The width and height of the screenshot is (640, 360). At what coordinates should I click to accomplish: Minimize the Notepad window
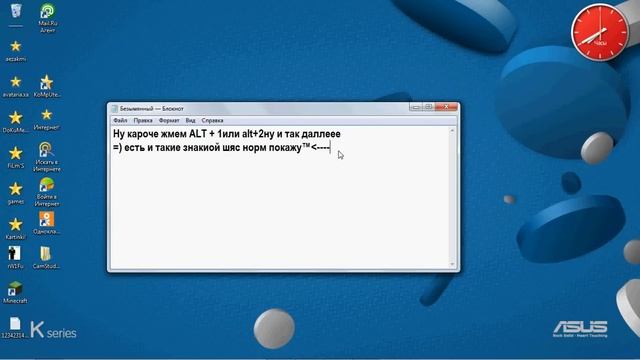[x=416, y=107]
